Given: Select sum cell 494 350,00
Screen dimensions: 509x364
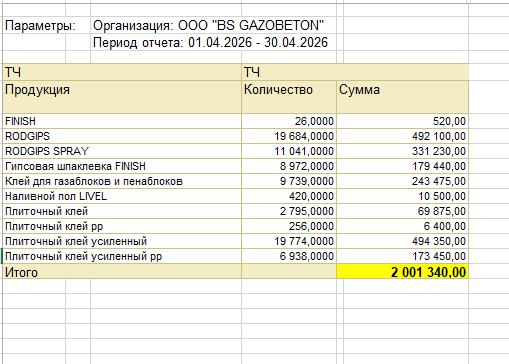Looking at the screenshot, I should (x=402, y=241).
